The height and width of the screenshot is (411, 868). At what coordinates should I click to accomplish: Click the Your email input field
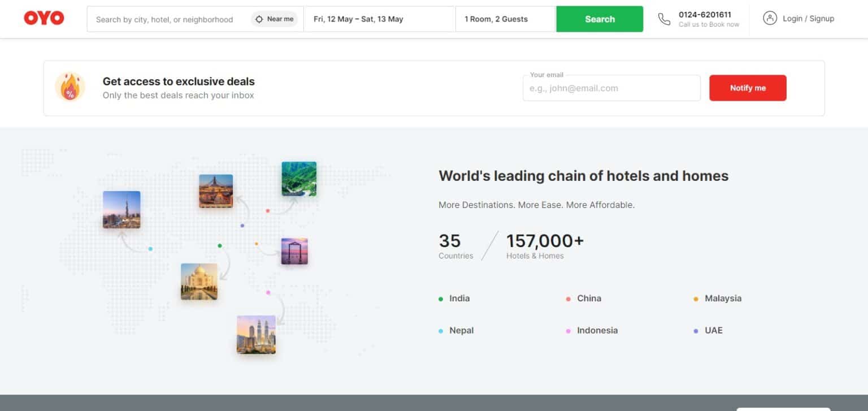point(611,88)
